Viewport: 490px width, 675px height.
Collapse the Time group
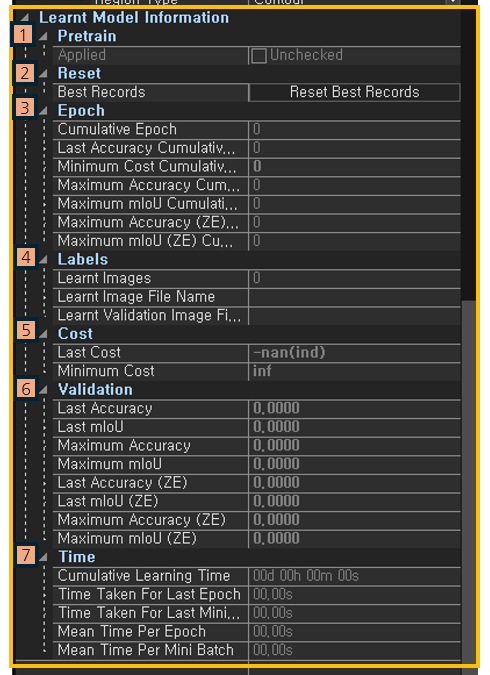(x=43, y=557)
